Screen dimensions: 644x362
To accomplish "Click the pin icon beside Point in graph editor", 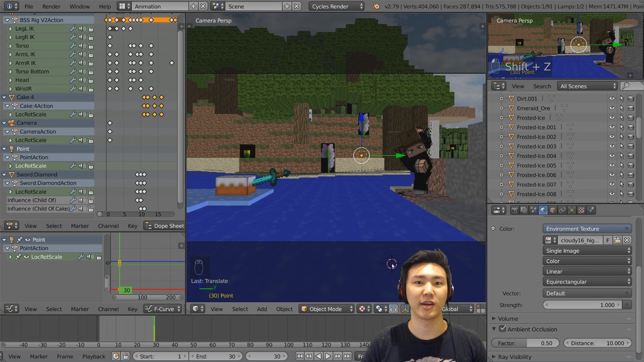I will pyautogui.click(x=19, y=240).
